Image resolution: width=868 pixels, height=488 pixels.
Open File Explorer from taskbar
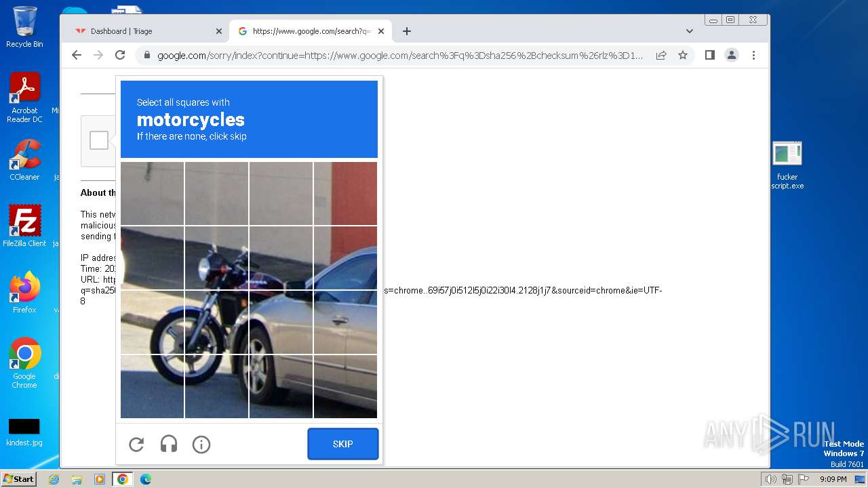tap(77, 479)
